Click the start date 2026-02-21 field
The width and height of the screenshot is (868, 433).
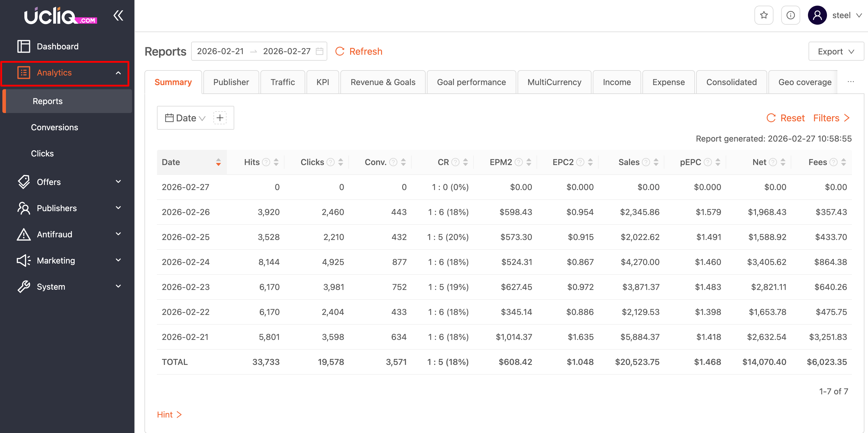point(220,51)
